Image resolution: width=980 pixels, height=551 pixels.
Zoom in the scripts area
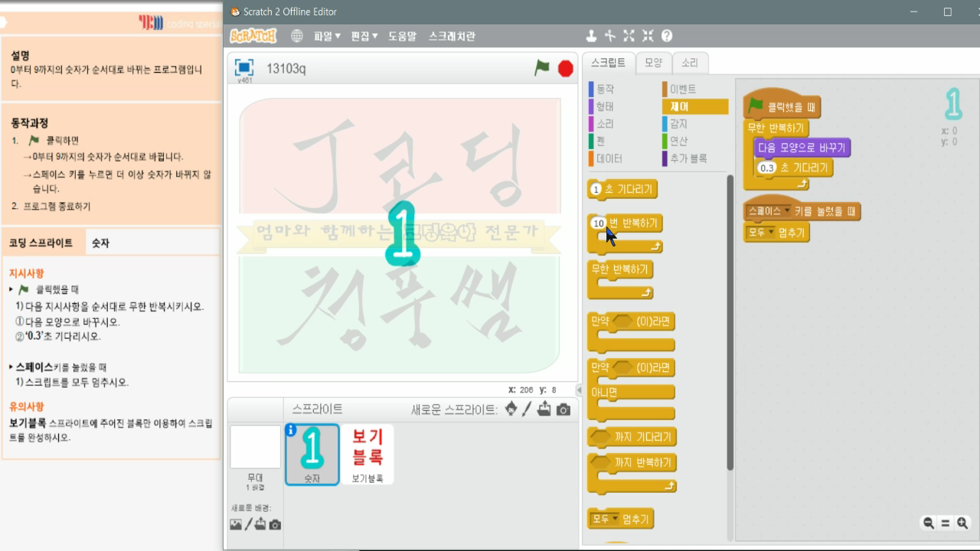(962, 523)
